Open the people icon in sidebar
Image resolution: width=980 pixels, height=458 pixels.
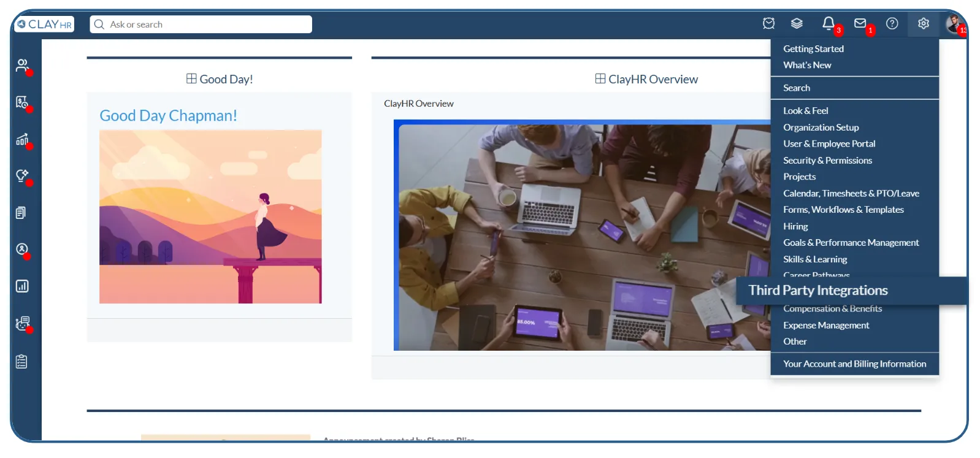pyautogui.click(x=22, y=65)
